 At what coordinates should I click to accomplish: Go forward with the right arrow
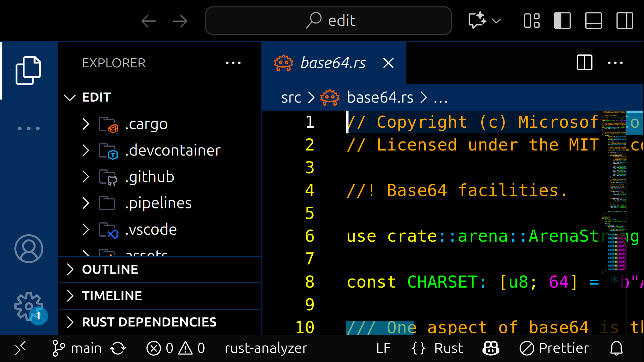(180, 21)
